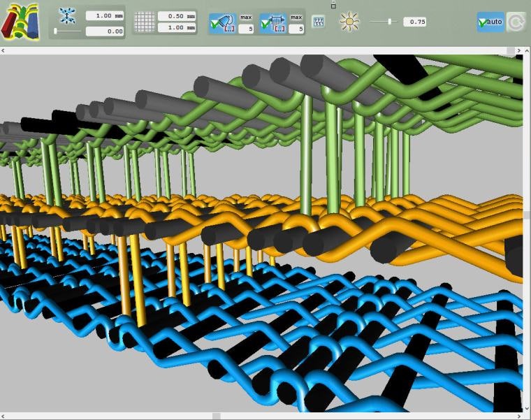531x420 pixels.
Task: Click the bottom horizontal scrollbar thumb
Action: pos(217,416)
